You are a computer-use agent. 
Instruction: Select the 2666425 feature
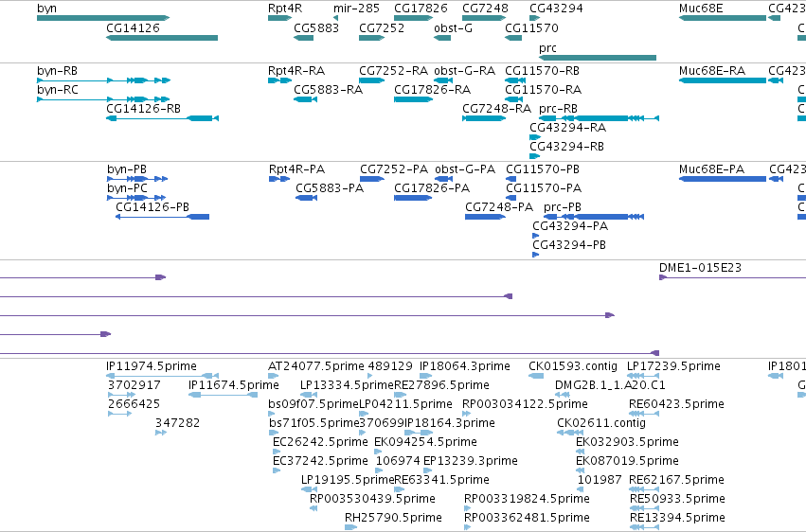tap(119, 414)
